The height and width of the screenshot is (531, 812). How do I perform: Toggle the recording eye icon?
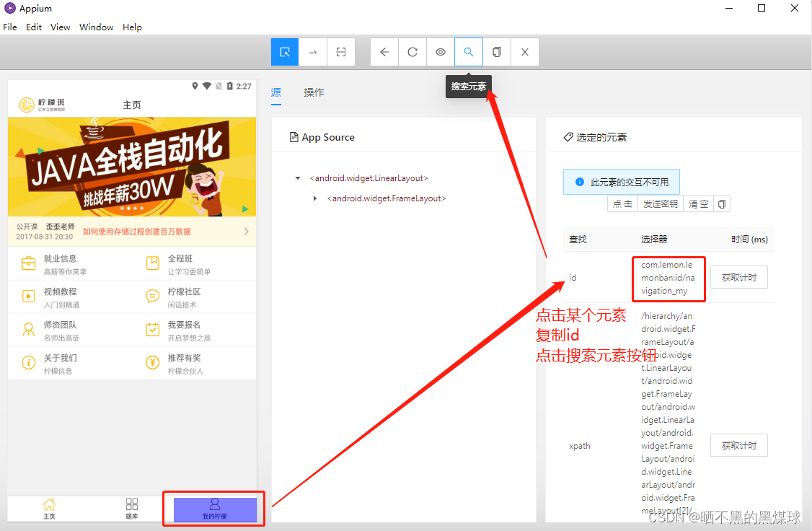click(x=440, y=52)
